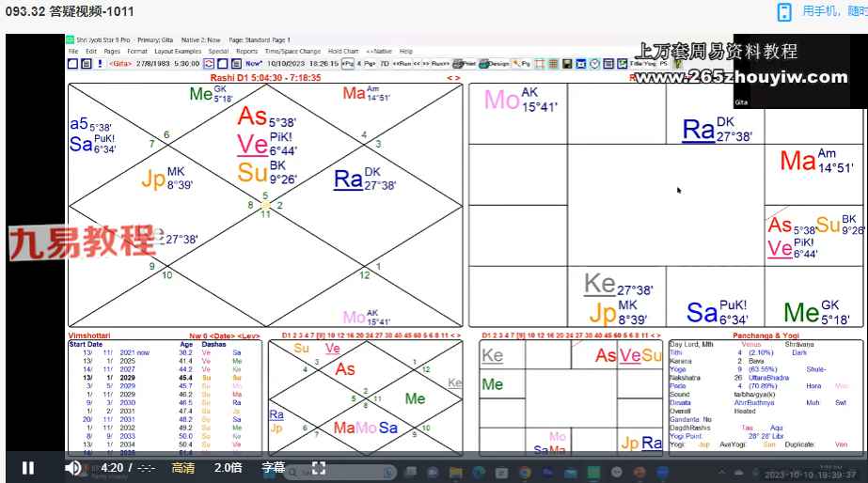Open Vimshottari Date Lev options header

click(224, 335)
